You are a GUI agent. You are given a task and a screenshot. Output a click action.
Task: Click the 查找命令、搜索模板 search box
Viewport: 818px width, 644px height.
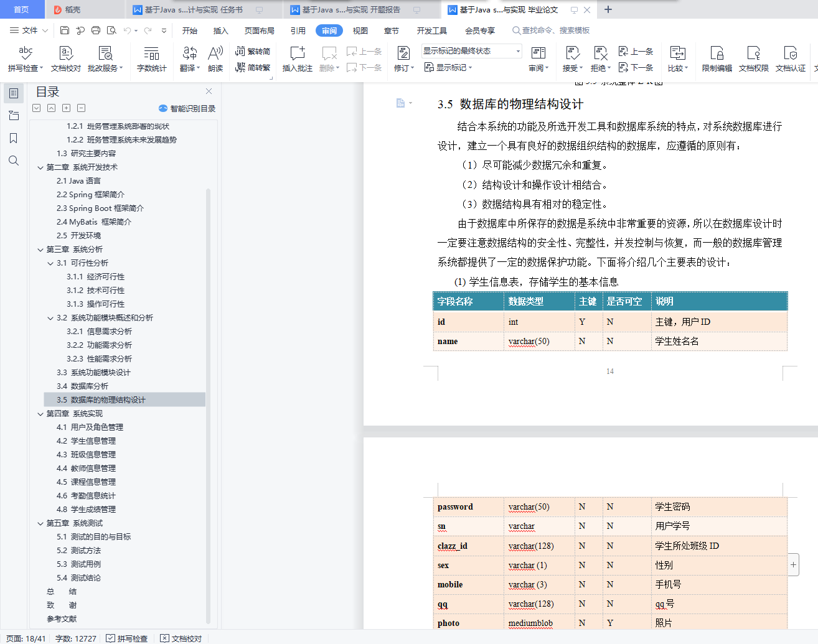click(552, 30)
